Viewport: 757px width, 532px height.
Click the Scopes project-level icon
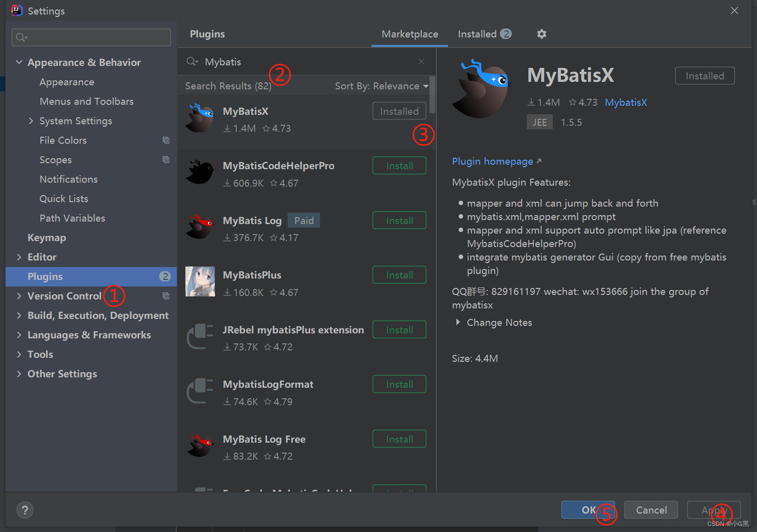[166, 160]
